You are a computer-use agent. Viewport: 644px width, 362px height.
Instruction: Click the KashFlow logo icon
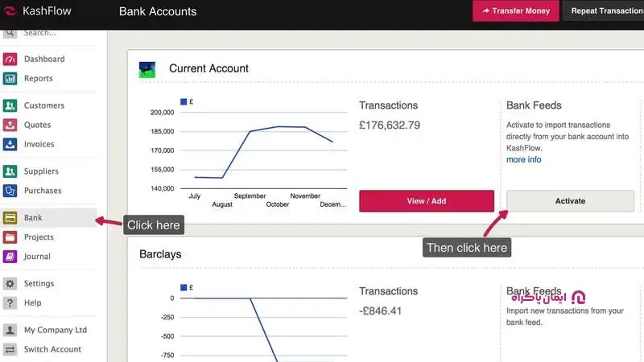(x=10, y=11)
